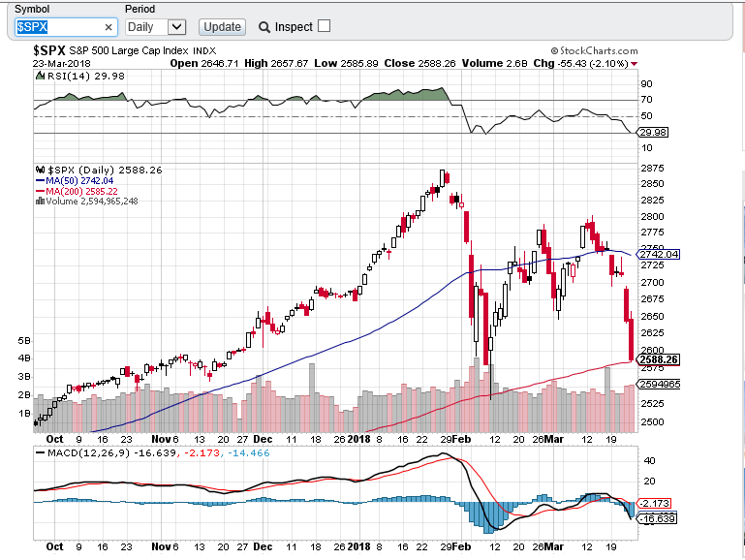Click the MACD(12,26,9) legend label
Screen dimensions: 745x560
click(x=88, y=453)
